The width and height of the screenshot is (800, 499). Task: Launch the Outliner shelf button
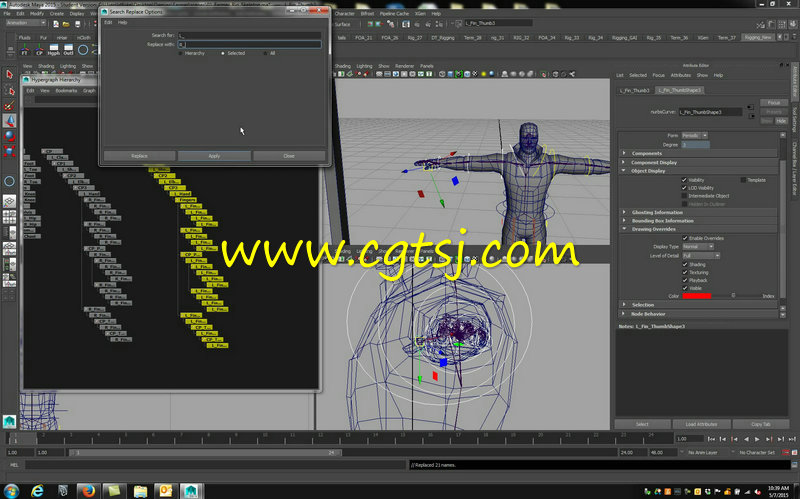(x=68, y=50)
